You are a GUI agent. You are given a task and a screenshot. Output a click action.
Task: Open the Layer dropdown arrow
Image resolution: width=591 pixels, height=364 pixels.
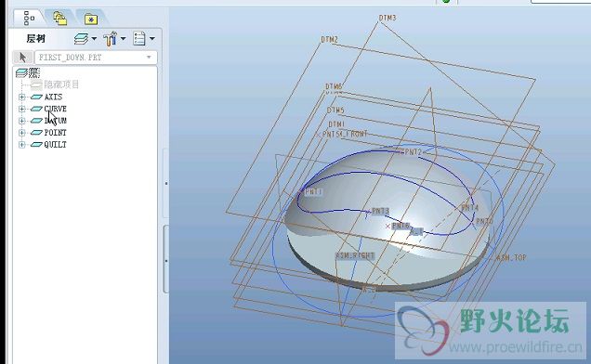pos(94,38)
